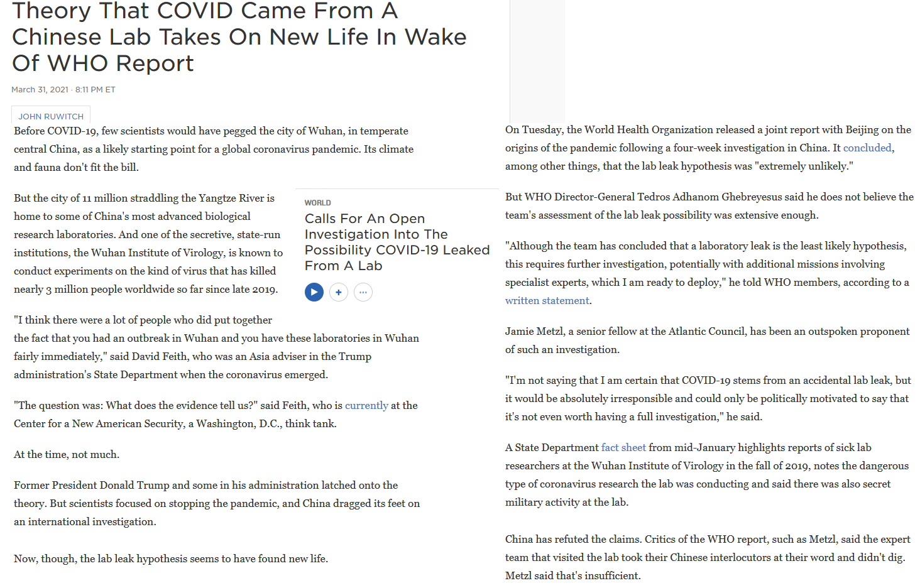920x588 pixels.
Task: Click 'Now, though, the lab leak hypothesis' sentence
Action: (171, 558)
